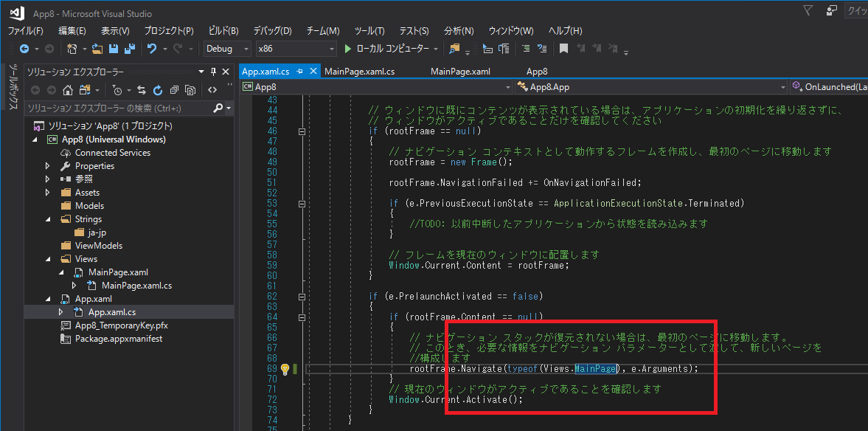Switch to the MainPage.xaml.cs tab
Viewport: 868px width, 431px height.
point(359,72)
